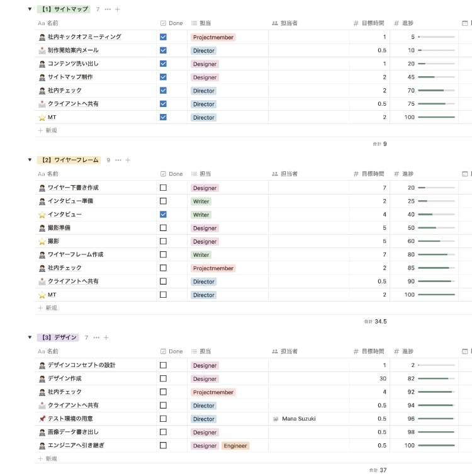This screenshot has height=476, width=472.
Task: Click star icon of サイトマップ group MT
Action: pyautogui.click(x=42, y=118)
